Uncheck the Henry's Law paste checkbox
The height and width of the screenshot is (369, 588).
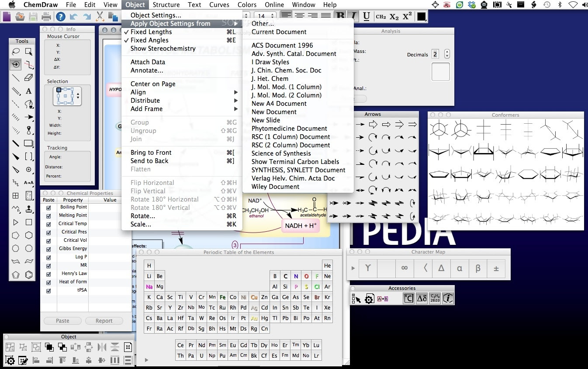48,274
